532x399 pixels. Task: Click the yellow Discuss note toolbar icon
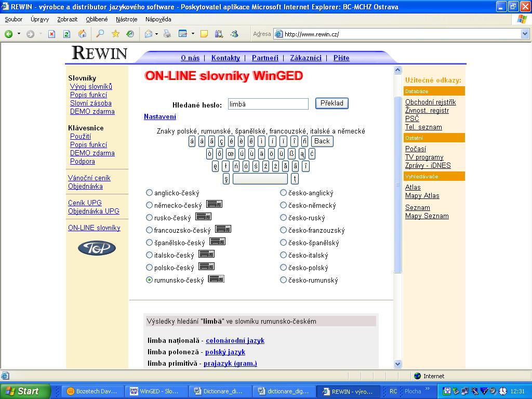point(204,34)
